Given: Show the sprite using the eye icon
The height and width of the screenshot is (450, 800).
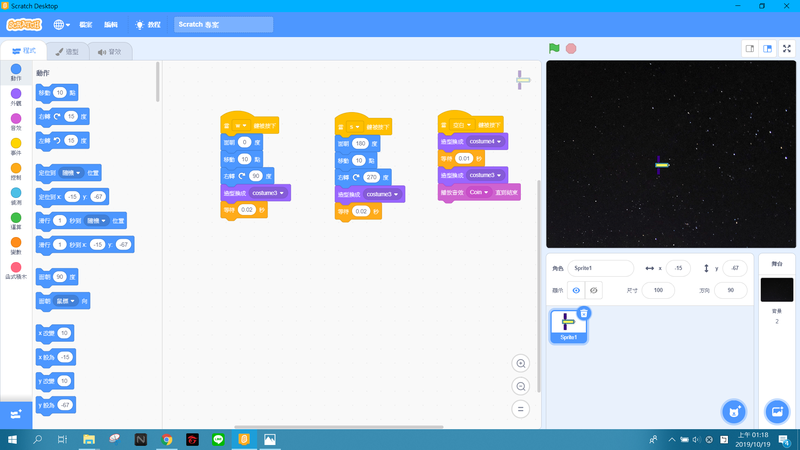Looking at the screenshot, I should coord(576,290).
